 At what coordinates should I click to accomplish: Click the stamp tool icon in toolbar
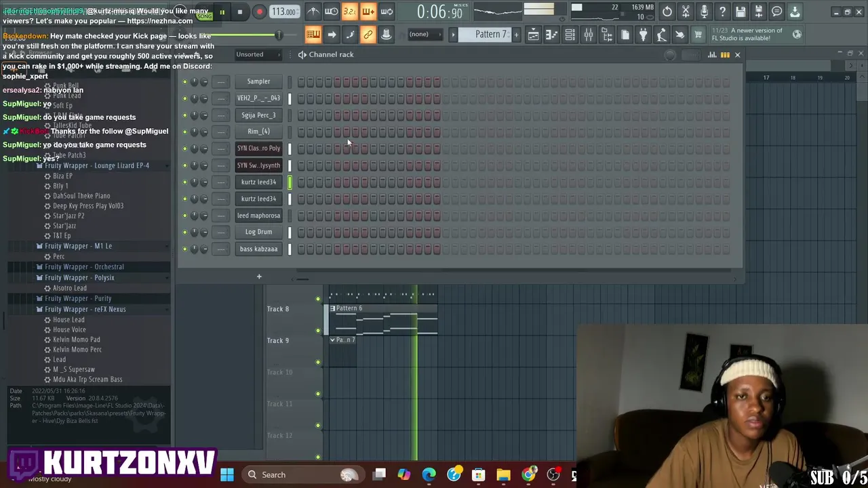point(387,35)
